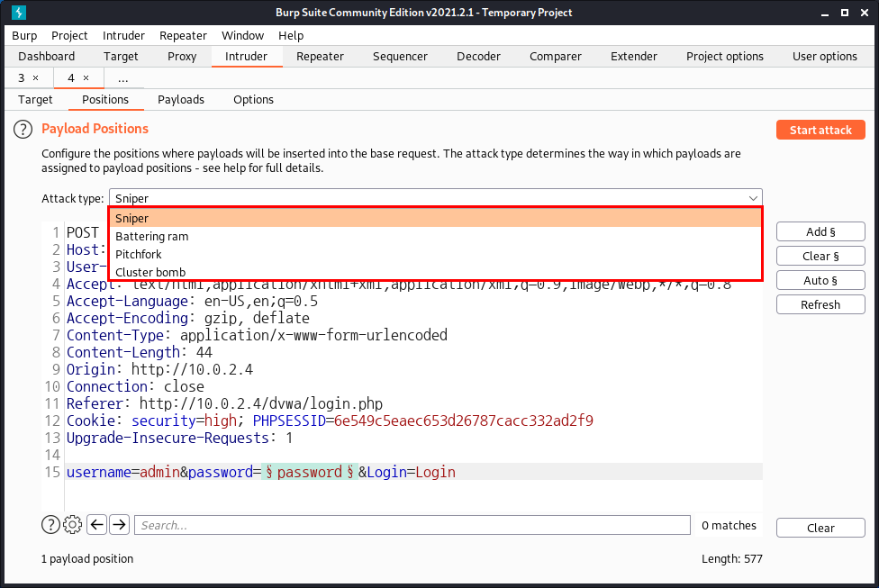The image size is (879, 588).
Task: Click the PHPSESSID cookie value
Action: pyautogui.click(x=464, y=421)
